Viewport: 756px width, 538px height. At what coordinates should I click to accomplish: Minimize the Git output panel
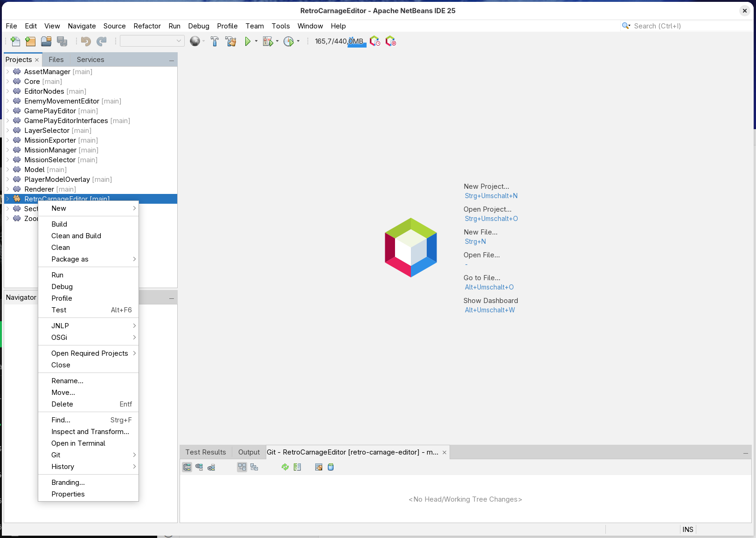click(x=746, y=453)
